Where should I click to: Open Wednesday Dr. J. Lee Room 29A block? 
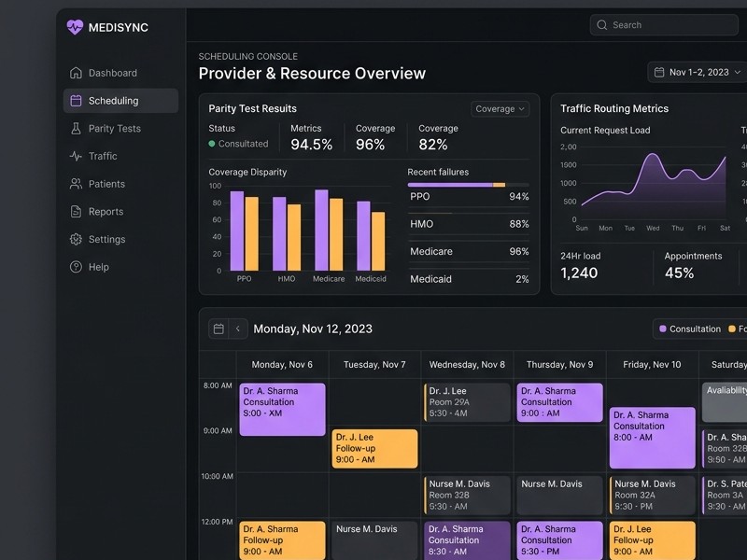pyautogui.click(x=467, y=402)
